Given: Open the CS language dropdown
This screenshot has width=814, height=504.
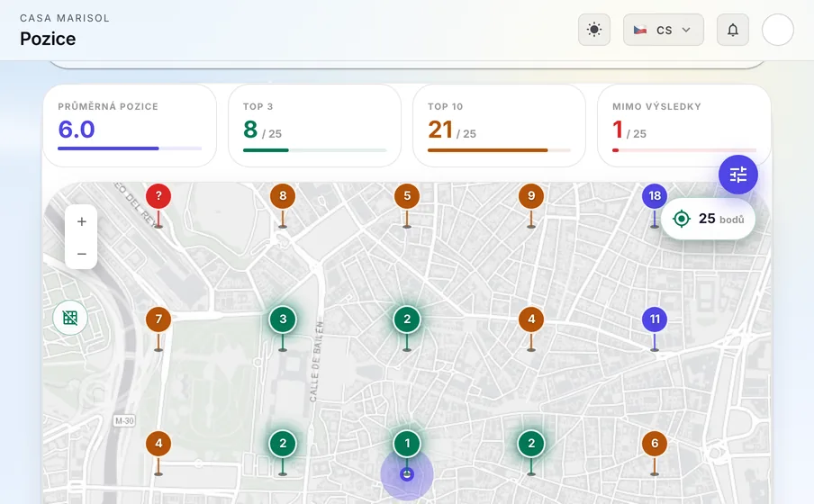Looking at the screenshot, I should coord(664,30).
